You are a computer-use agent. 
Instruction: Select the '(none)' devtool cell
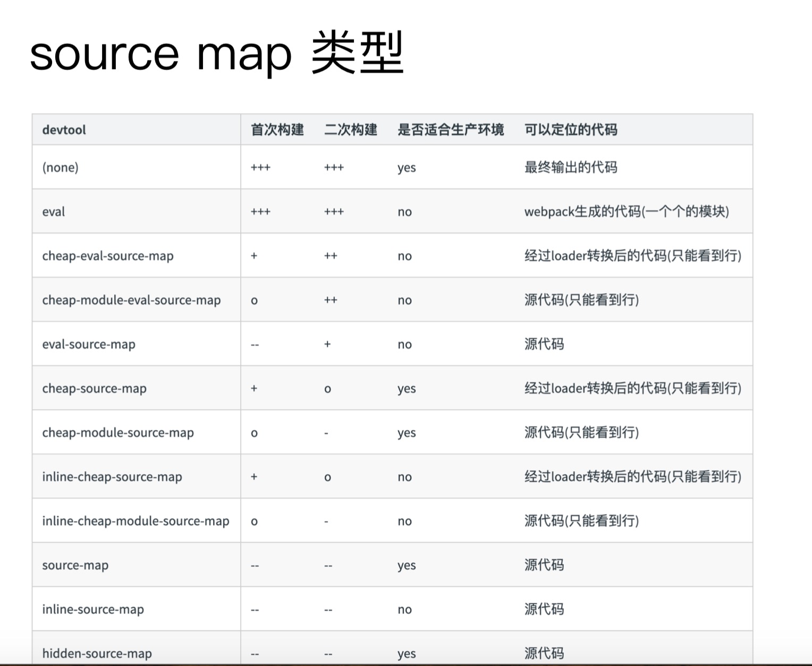(x=60, y=167)
